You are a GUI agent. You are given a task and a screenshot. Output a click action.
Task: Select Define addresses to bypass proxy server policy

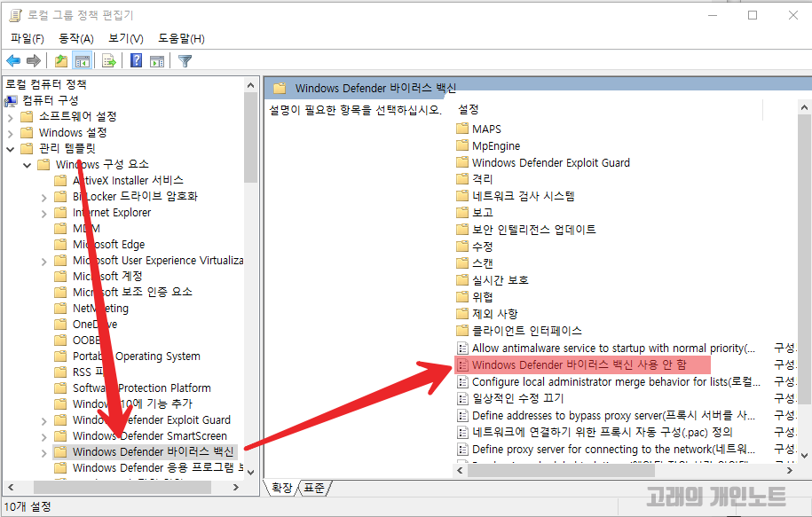tap(613, 415)
